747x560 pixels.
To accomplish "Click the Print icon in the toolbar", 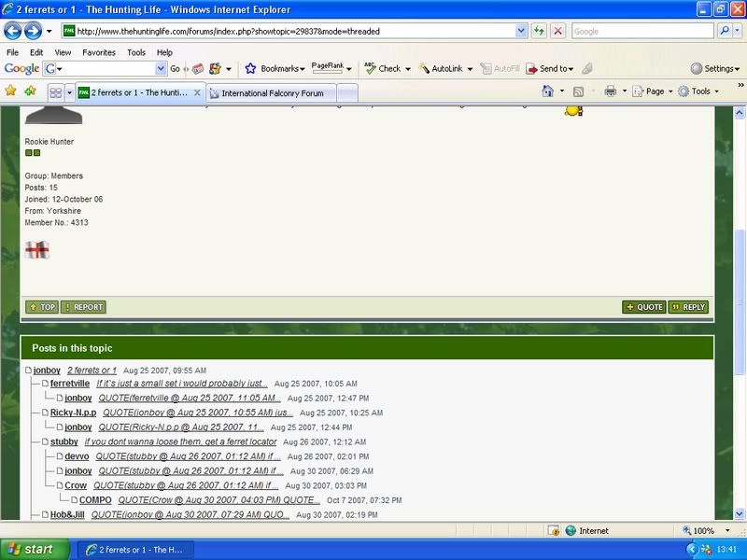I will pos(609,91).
